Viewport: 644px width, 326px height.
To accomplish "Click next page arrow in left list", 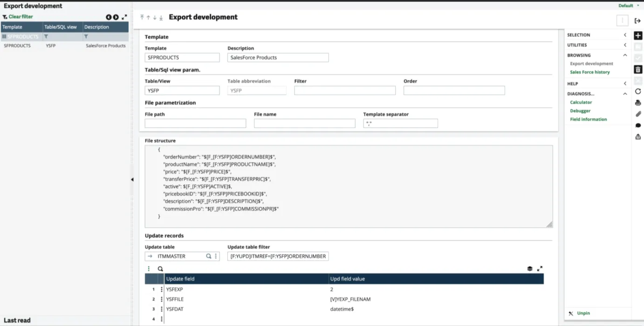I will coord(116,17).
